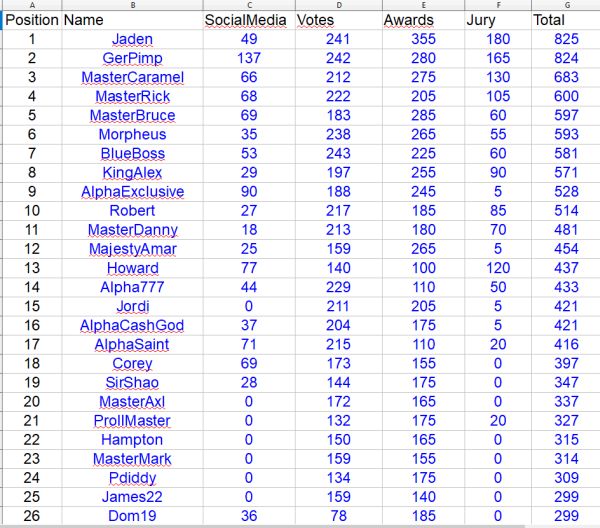Select the MasterBruce name cell
The image size is (600, 528).
pyautogui.click(x=132, y=116)
